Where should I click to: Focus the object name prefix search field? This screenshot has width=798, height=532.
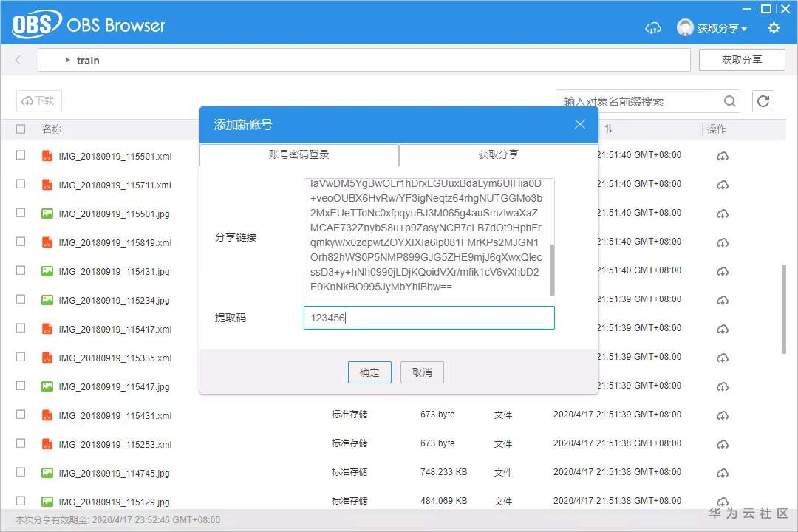(640, 101)
